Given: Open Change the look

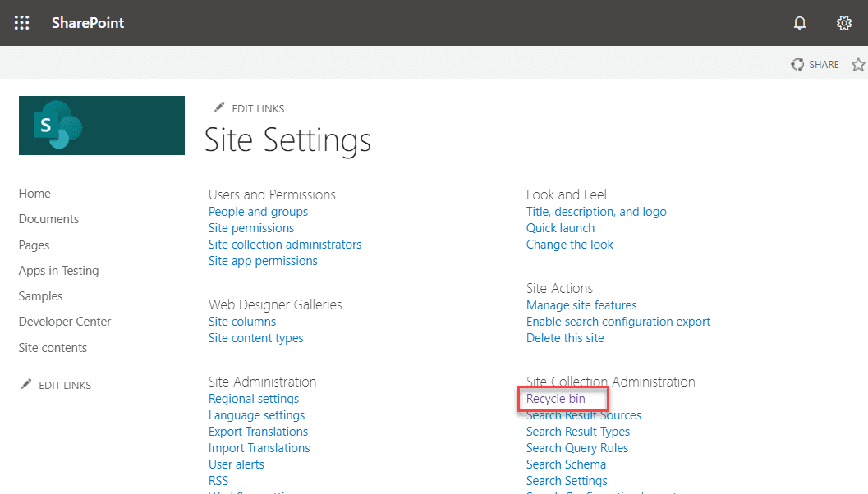Looking at the screenshot, I should pyautogui.click(x=570, y=244).
